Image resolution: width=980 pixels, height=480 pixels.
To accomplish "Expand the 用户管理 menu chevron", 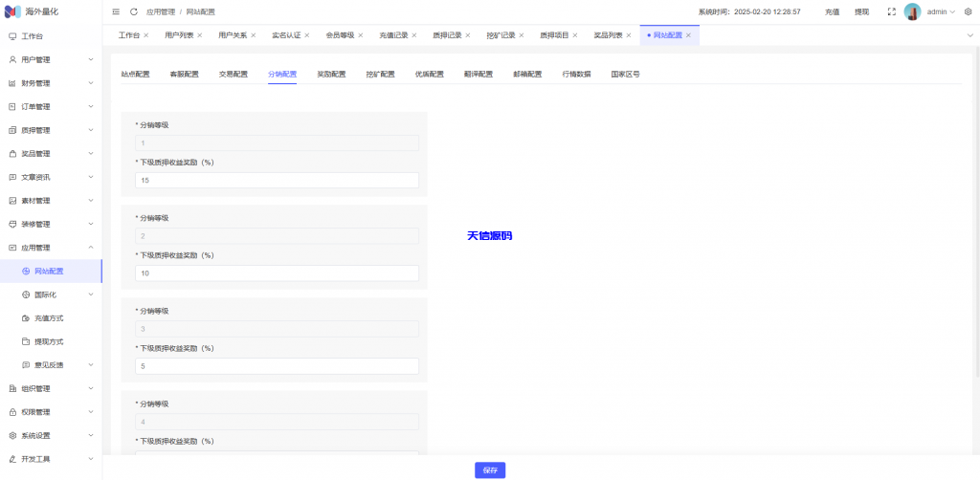I will point(91,60).
